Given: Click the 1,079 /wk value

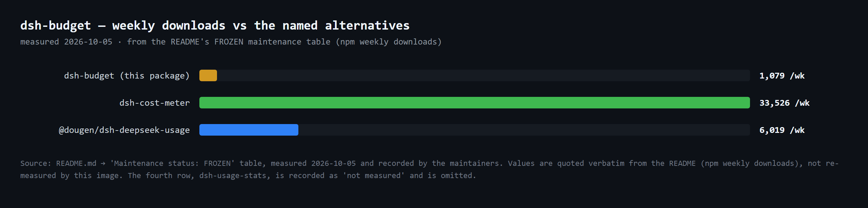Looking at the screenshot, I should click(x=782, y=76).
